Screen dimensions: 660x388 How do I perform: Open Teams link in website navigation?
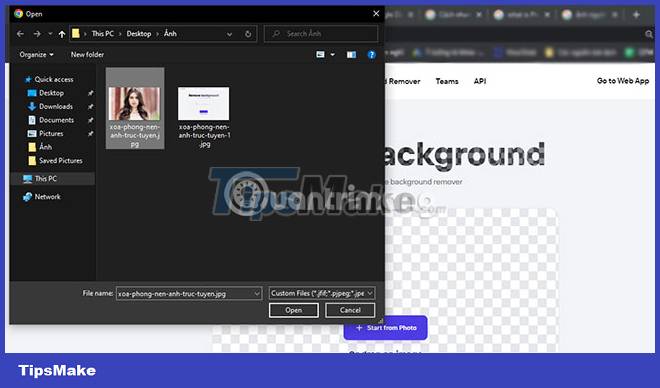click(447, 81)
